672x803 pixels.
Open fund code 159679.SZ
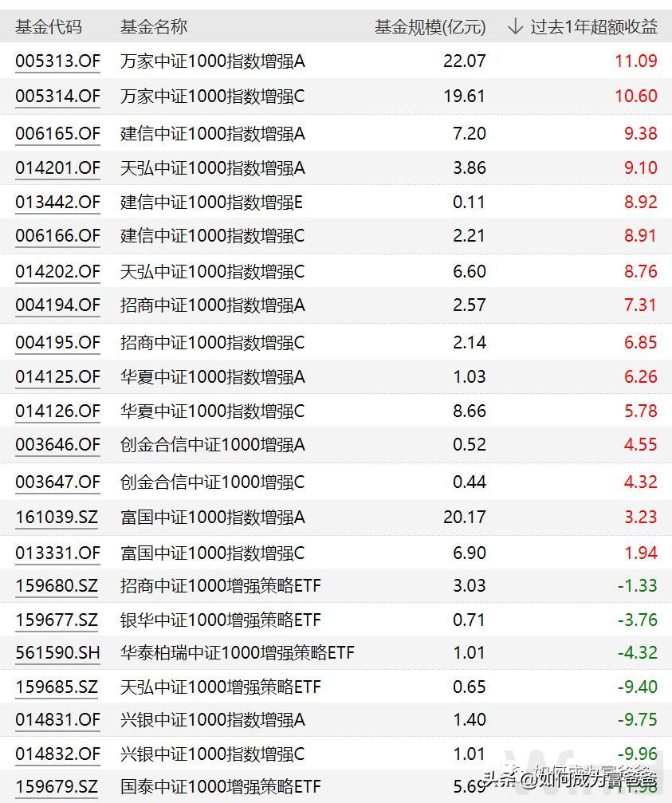point(57,786)
